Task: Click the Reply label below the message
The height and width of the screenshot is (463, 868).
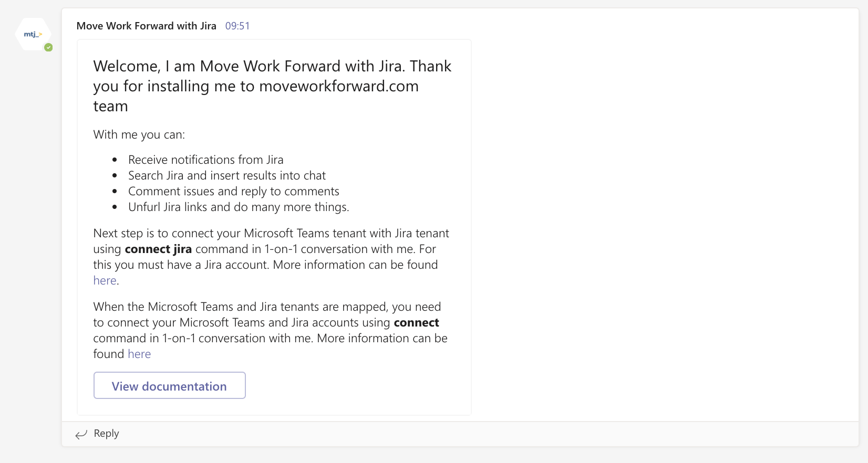Action: 106,434
